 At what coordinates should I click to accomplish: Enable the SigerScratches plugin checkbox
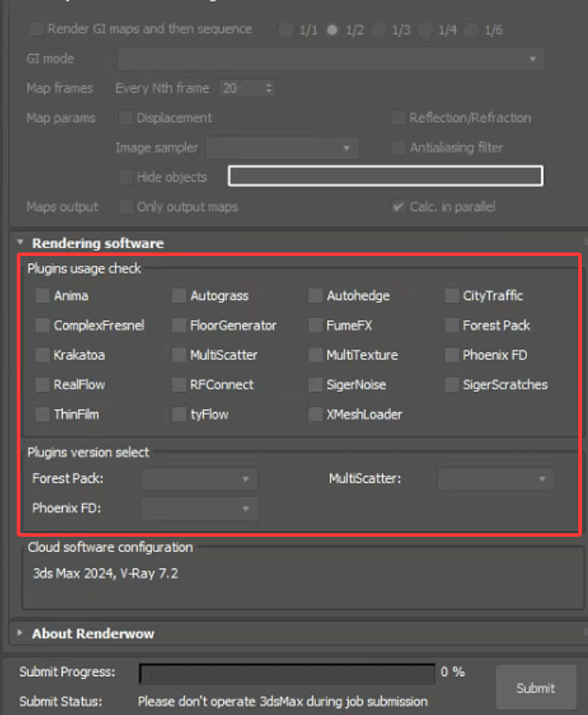(450, 385)
